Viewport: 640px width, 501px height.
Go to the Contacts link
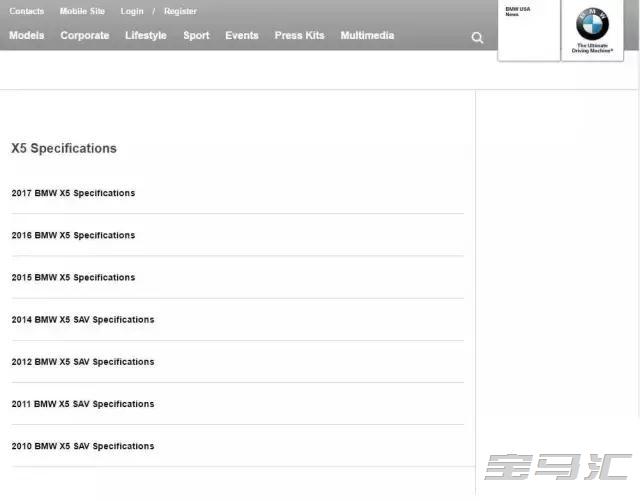point(27,11)
